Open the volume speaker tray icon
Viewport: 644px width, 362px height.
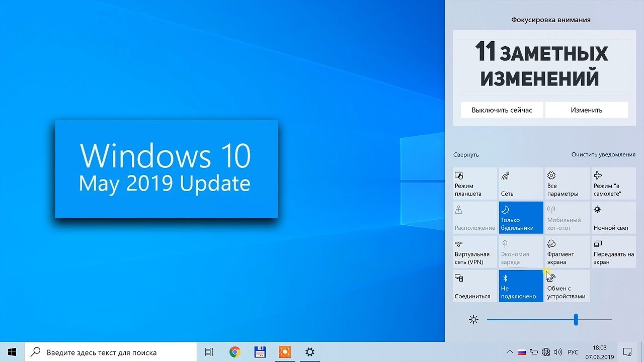(558, 352)
